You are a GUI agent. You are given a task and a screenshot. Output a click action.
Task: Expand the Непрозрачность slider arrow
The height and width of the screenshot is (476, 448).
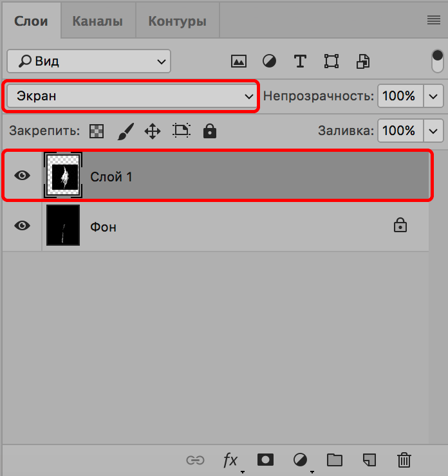pos(433,96)
